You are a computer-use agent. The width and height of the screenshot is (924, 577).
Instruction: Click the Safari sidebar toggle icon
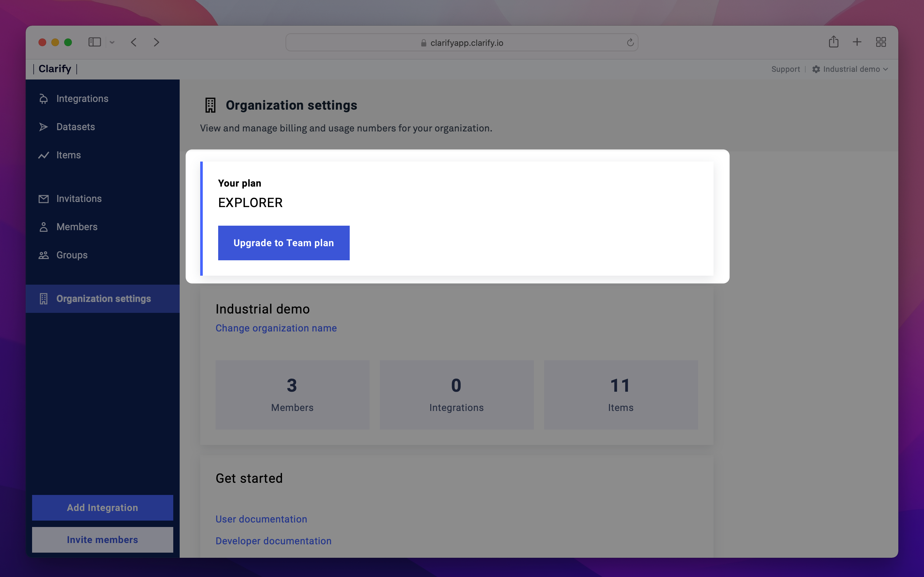(94, 42)
